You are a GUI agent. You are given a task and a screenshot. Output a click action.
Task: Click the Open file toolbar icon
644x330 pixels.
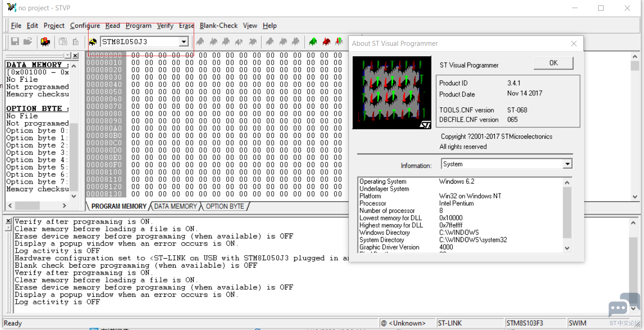28,42
